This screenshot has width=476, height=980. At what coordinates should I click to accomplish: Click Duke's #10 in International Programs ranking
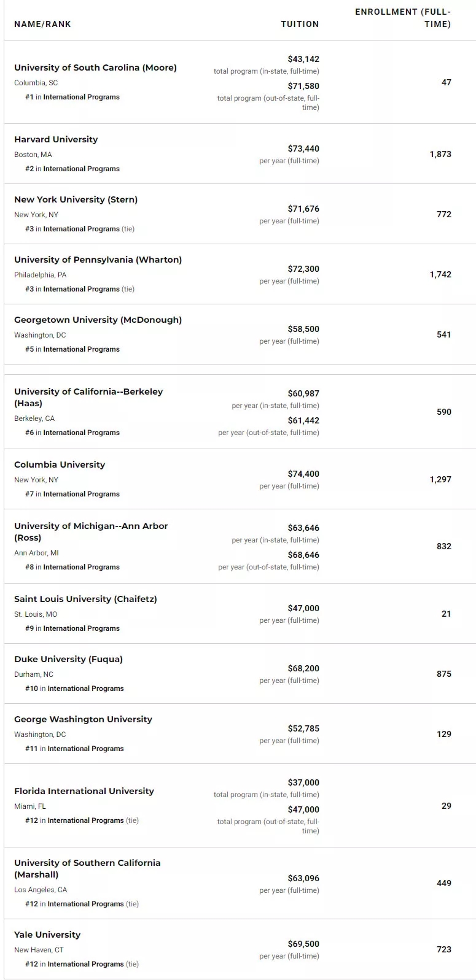[74, 689]
